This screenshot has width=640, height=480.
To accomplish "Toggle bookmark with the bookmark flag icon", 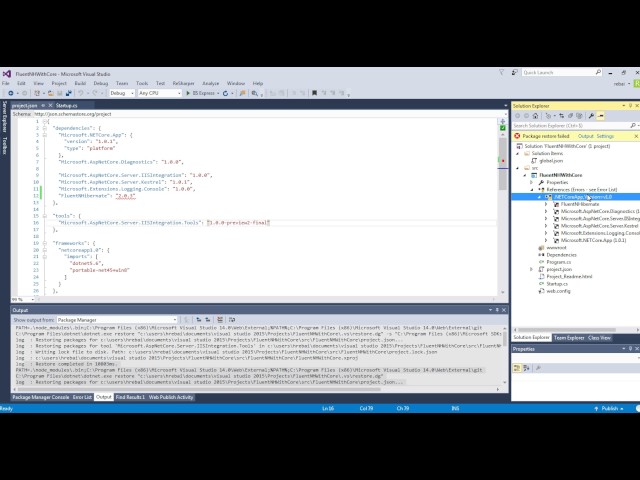I will pyautogui.click(x=314, y=93).
